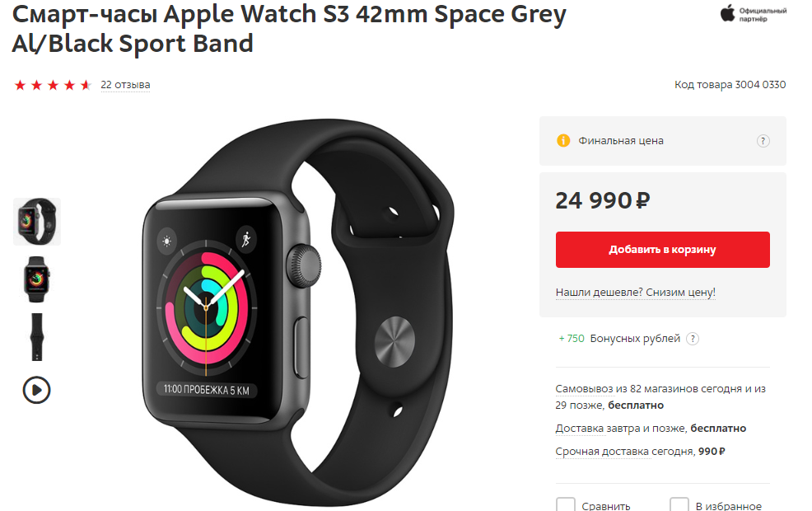Click the Добавить в корзину button
This screenshot has width=812, height=511.
click(662, 250)
